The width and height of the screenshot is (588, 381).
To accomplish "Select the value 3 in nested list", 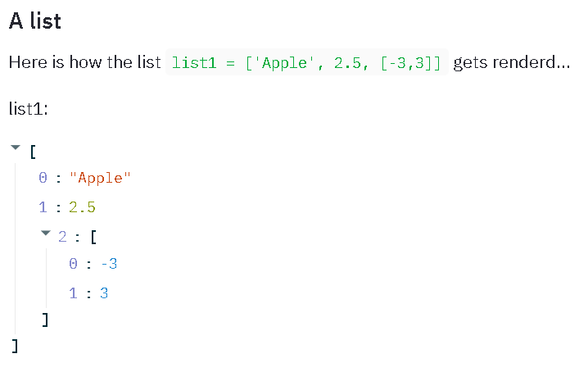I will [x=104, y=292].
